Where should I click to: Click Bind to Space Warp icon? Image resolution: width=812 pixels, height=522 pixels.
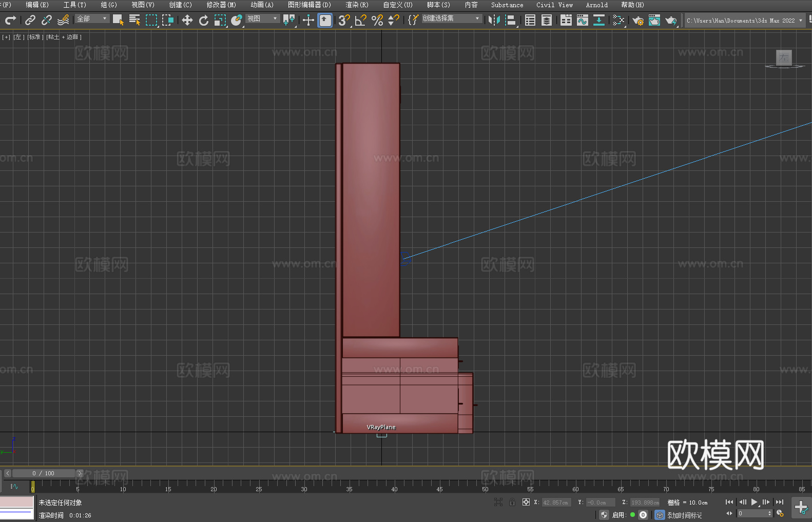63,20
